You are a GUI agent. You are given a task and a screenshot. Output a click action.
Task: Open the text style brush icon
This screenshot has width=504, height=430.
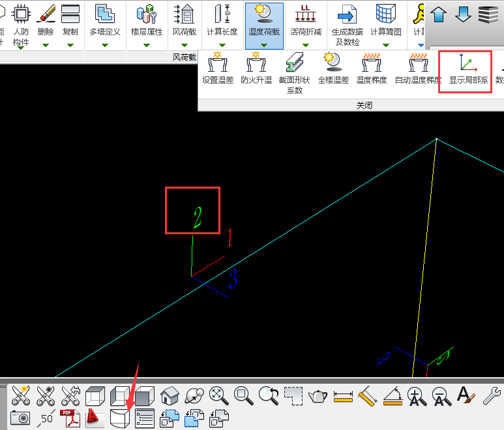pyautogui.click(x=466, y=395)
